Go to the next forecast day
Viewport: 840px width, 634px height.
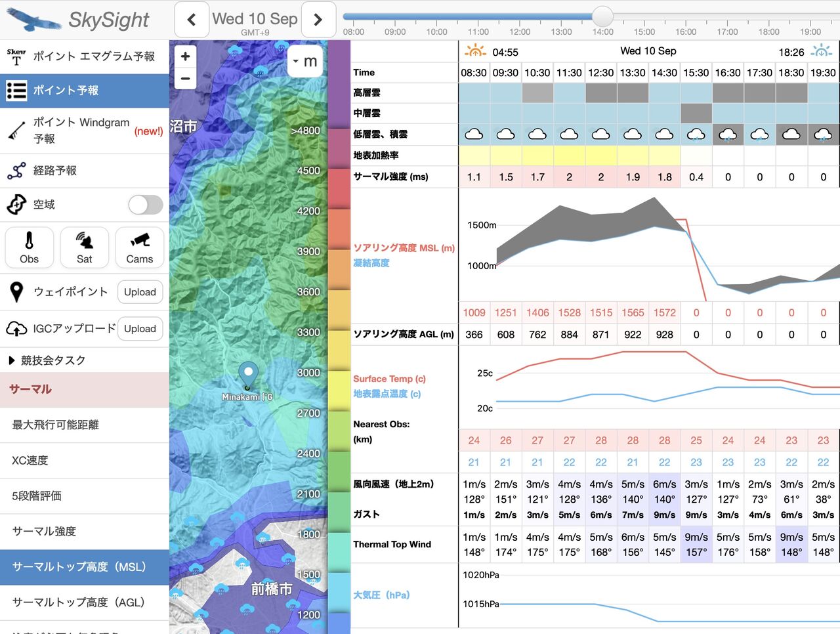point(318,20)
